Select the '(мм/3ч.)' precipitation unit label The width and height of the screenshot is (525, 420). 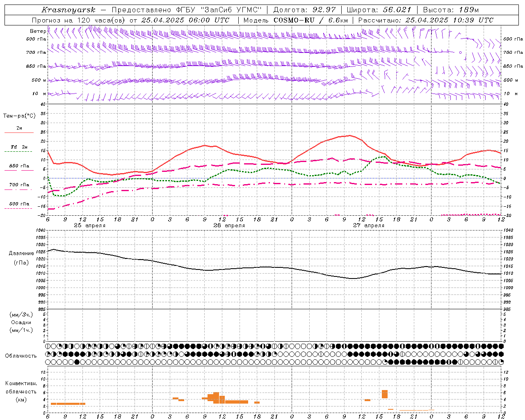tap(21, 315)
